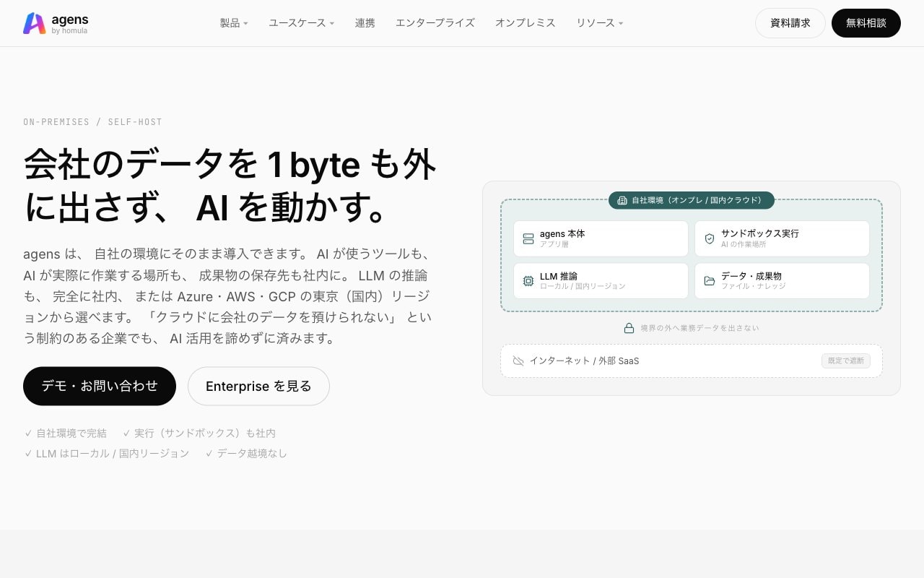Select the サンドボックス実行 card

pos(782,238)
